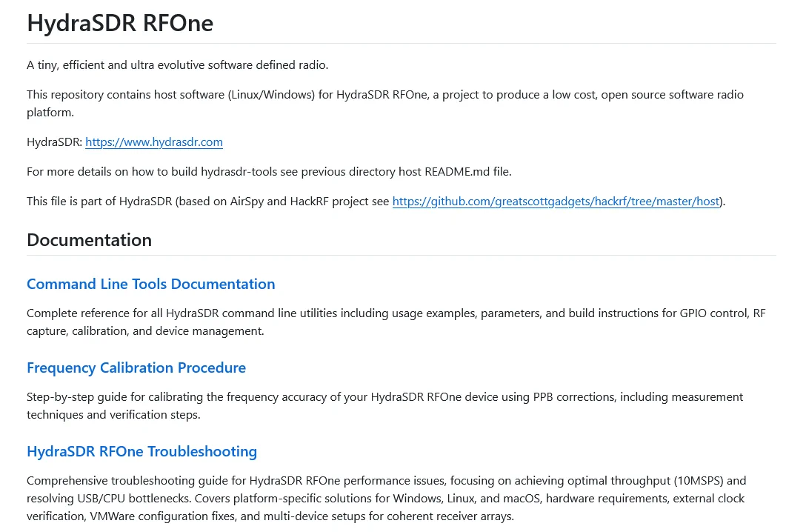Open the https://www.hydrasdr.com link

tap(154, 142)
